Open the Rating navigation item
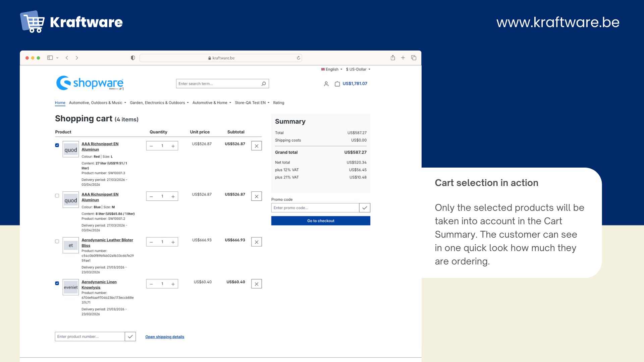 pyautogui.click(x=278, y=103)
